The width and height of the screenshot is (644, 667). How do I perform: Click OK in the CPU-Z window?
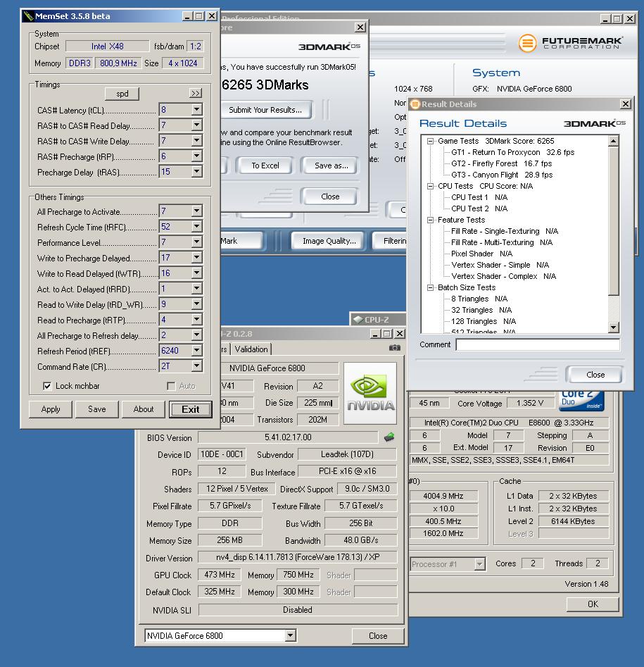(593, 604)
